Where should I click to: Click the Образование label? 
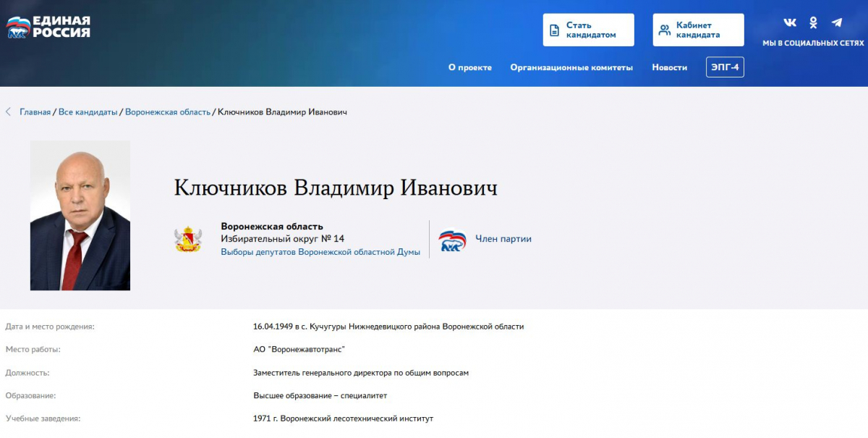click(x=30, y=396)
